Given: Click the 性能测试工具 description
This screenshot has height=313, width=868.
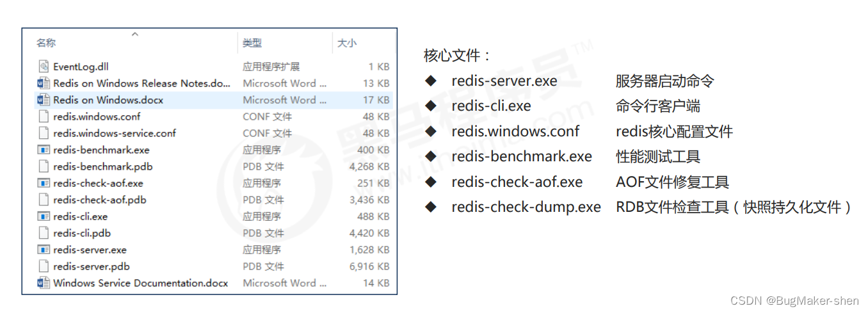Looking at the screenshot, I should (658, 156).
